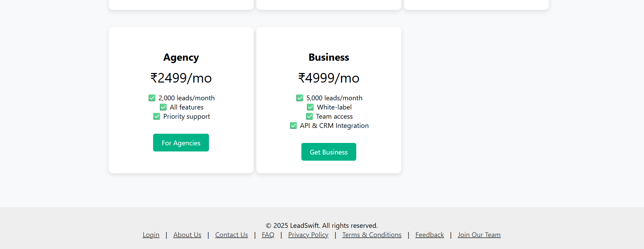Open the Contact Us footer link
The image size is (644, 249).
[x=231, y=235]
